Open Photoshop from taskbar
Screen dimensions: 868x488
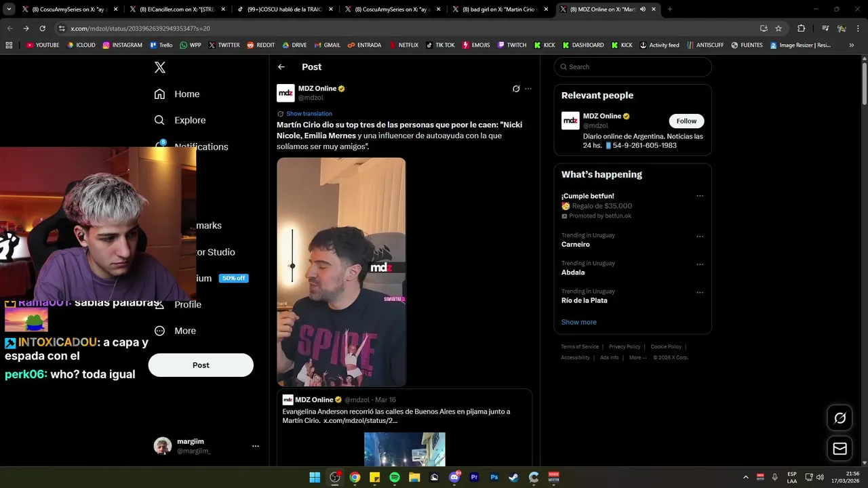coord(494,477)
